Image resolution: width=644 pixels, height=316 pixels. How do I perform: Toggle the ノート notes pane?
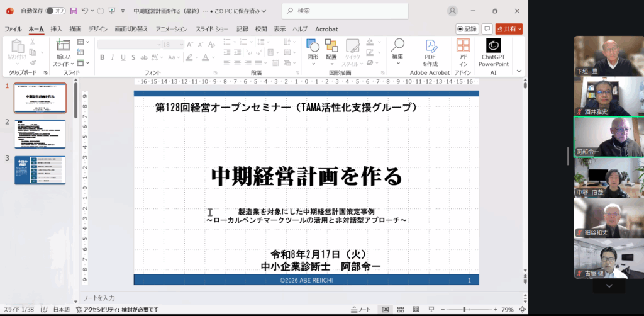click(x=361, y=310)
